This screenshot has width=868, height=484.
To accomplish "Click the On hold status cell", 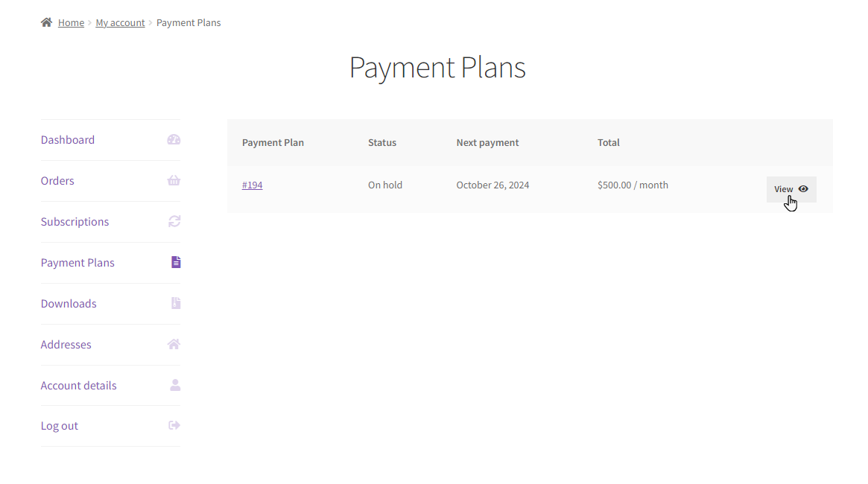I will [x=385, y=185].
